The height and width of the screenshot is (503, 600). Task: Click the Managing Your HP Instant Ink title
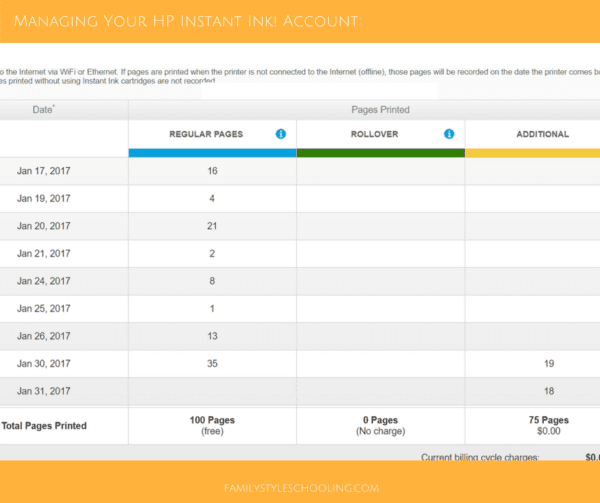pos(188,21)
